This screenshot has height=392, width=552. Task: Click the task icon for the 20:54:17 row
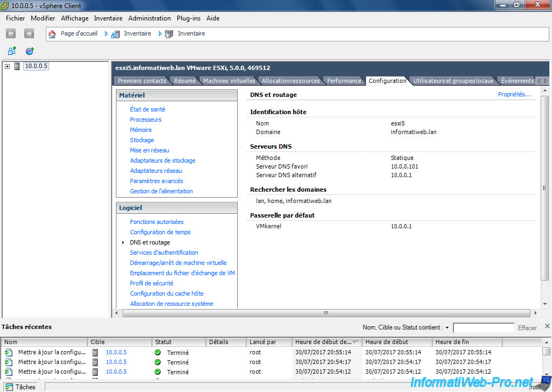click(x=9, y=362)
